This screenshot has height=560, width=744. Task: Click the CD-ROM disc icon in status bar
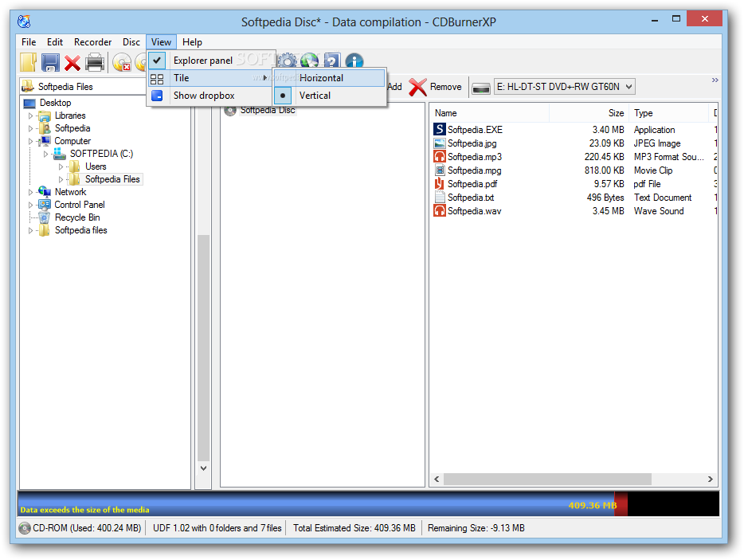click(25, 527)
